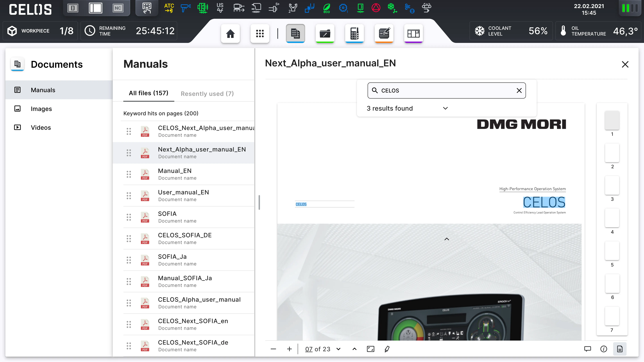Screen dimensions: 644x362
Task: Click the drag handle of SOFIA row
Action: click(129, 217)
